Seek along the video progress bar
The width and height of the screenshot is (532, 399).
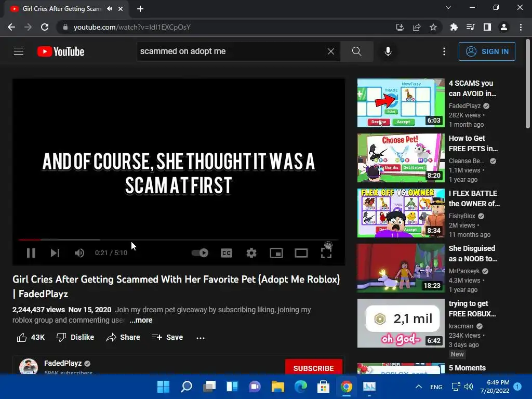(x=179, y=240)
